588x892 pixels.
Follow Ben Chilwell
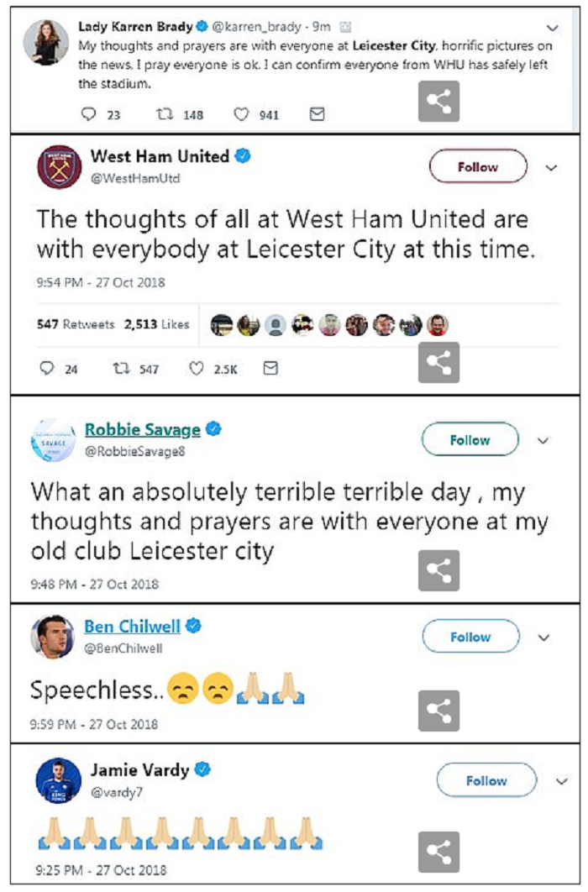tap(470, 637)
